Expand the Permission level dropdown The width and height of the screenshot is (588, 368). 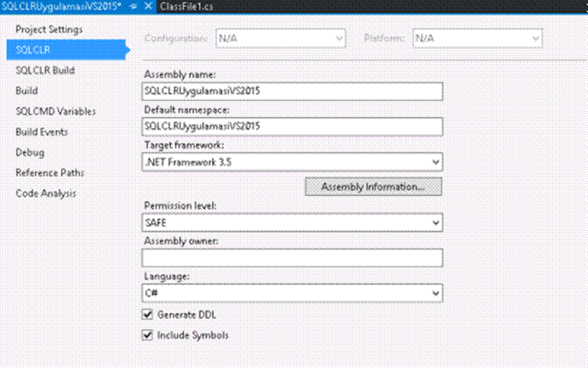(x=292, y=222)
